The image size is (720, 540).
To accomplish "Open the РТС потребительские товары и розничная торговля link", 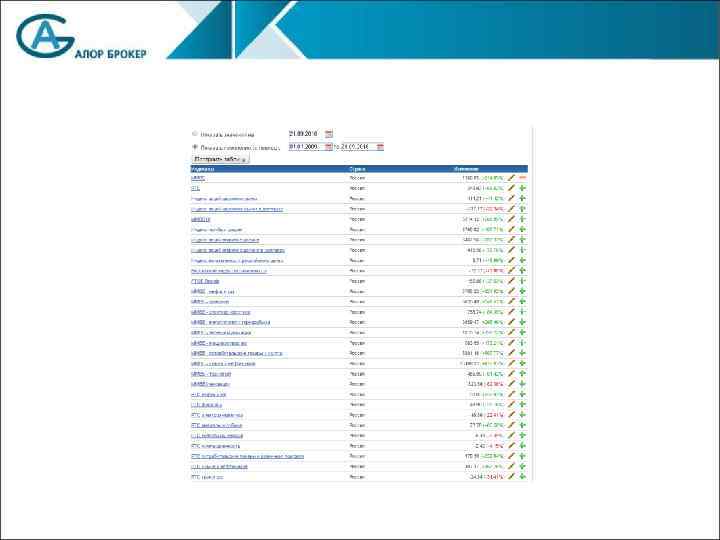I will pyautogui.click(x=248, y=456).
